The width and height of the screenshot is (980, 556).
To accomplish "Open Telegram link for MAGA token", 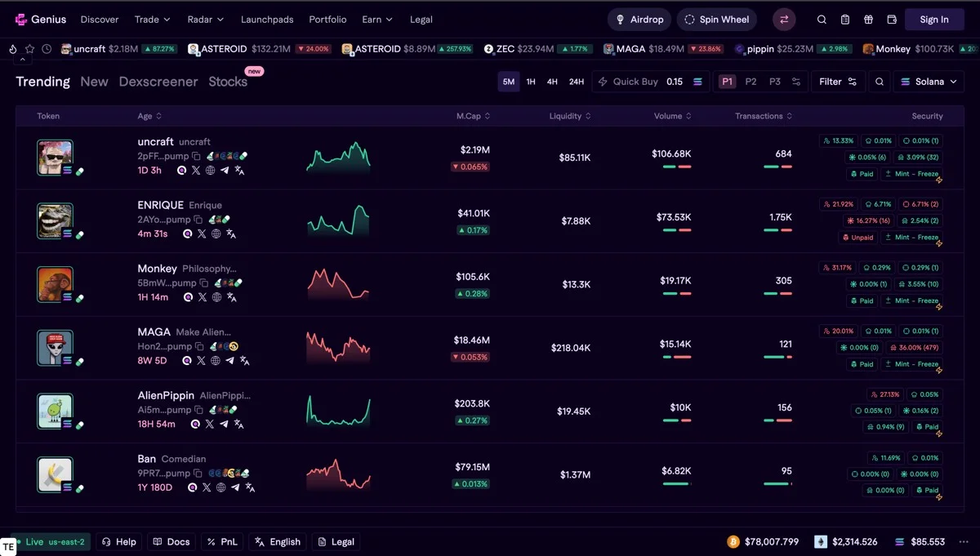I will click(x=230, y=361).
